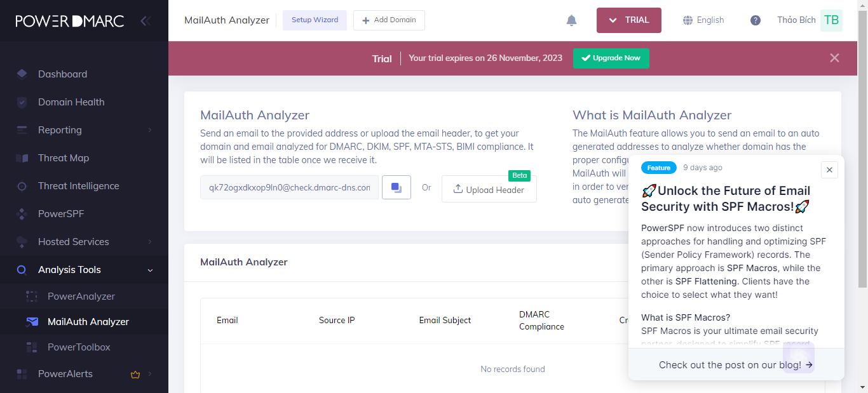Click the globe language icon
The image size is (868, 393).
tap(688, 20)
